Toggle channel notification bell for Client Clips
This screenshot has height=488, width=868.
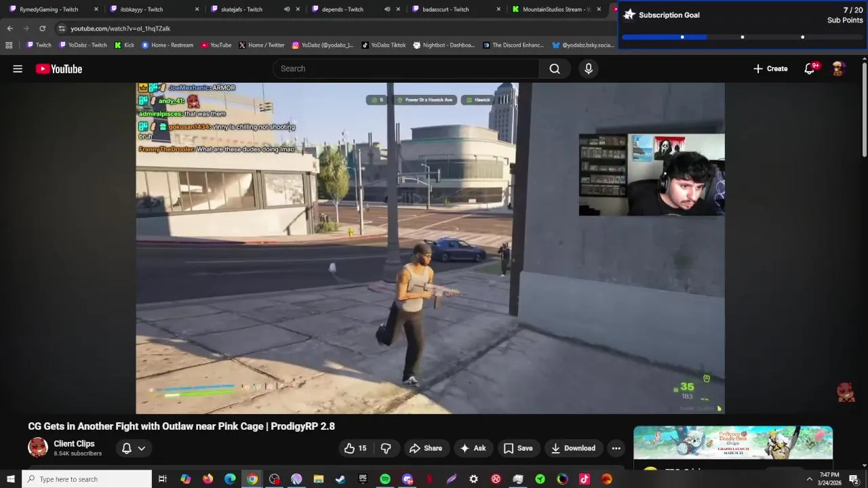[x=126, y=448]
